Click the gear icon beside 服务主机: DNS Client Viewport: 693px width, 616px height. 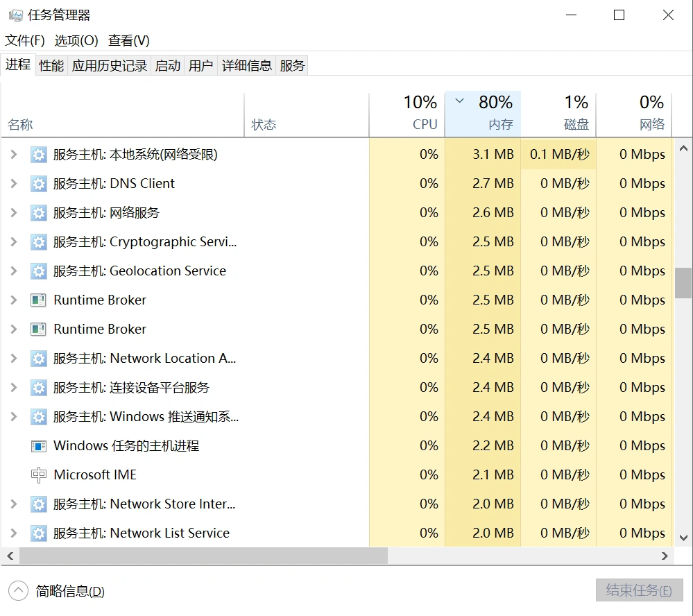(x=39, y=184)
